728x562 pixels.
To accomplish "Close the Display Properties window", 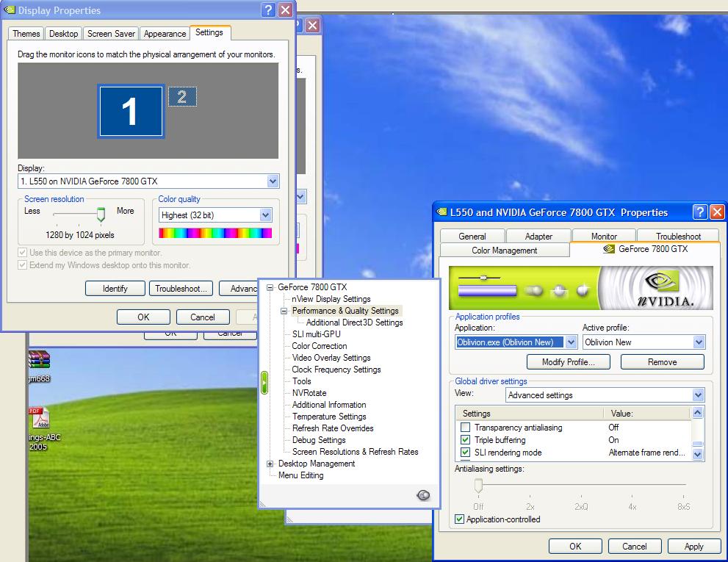I will point(286,10).
